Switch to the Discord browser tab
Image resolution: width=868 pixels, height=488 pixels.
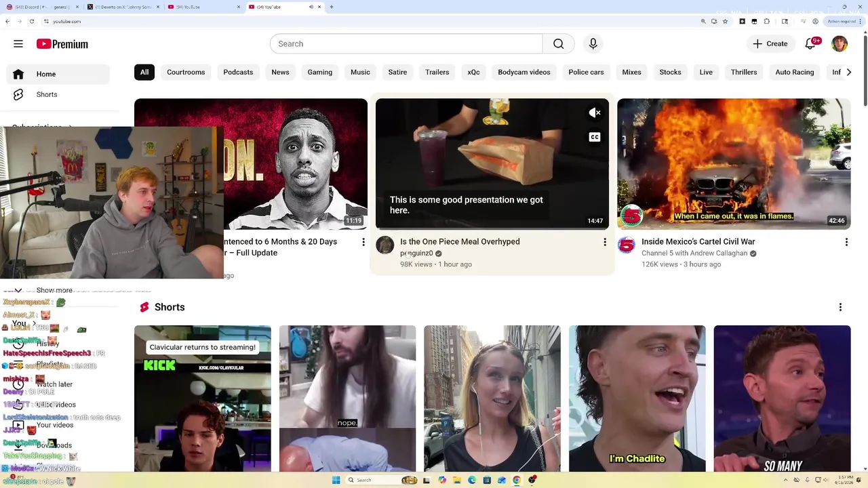click(x=41, y=7)
